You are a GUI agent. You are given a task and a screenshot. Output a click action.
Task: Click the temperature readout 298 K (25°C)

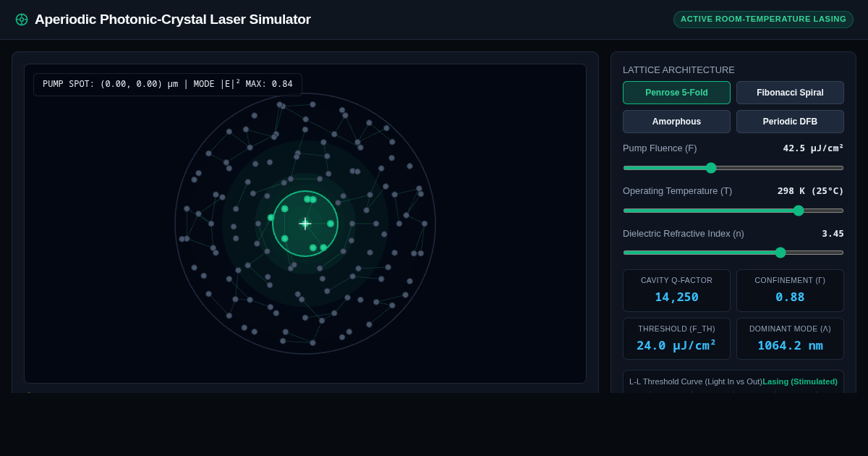810,190
